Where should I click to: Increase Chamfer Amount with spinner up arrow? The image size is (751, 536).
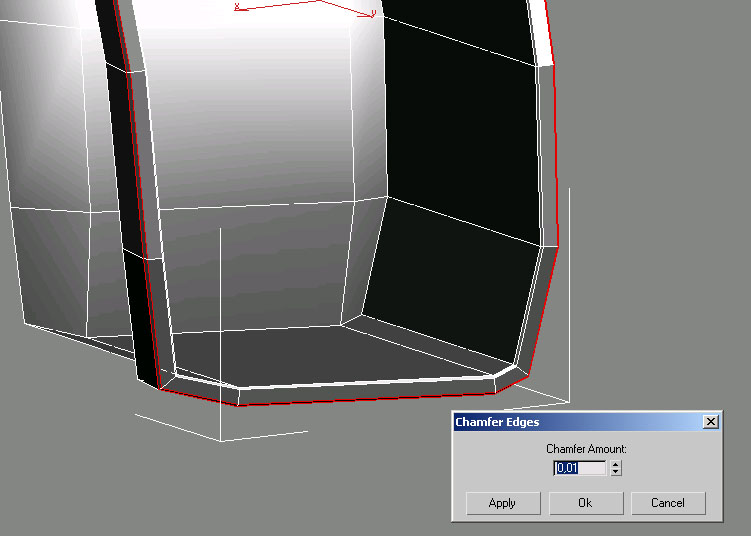(x=616, y=464)
